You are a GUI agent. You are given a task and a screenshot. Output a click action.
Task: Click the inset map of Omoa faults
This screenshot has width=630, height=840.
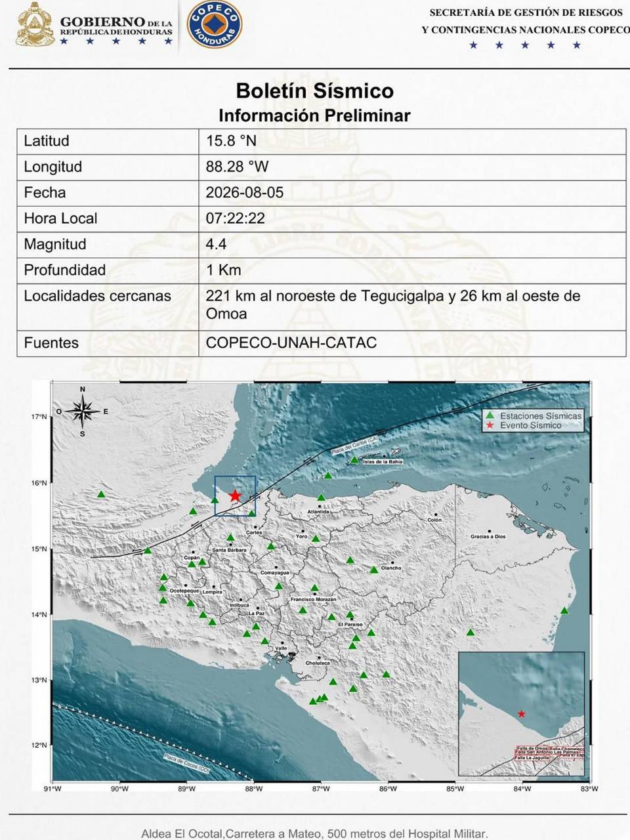(521, 714)
